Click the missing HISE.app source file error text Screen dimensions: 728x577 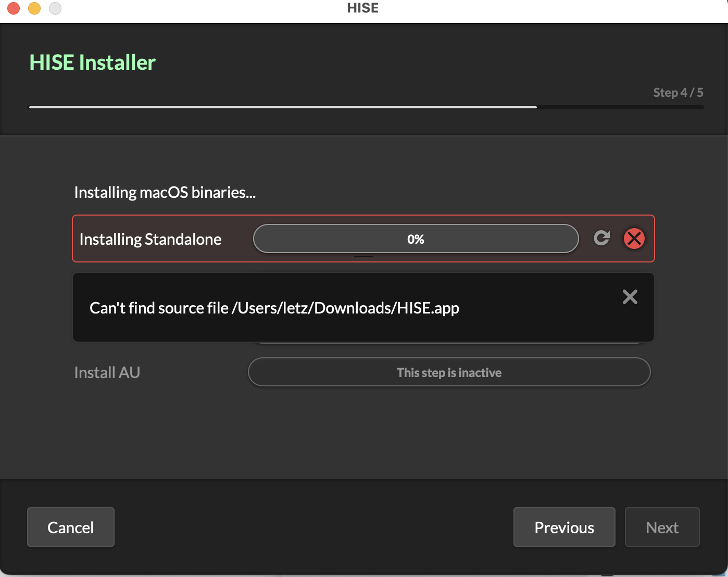pos(274,308)
